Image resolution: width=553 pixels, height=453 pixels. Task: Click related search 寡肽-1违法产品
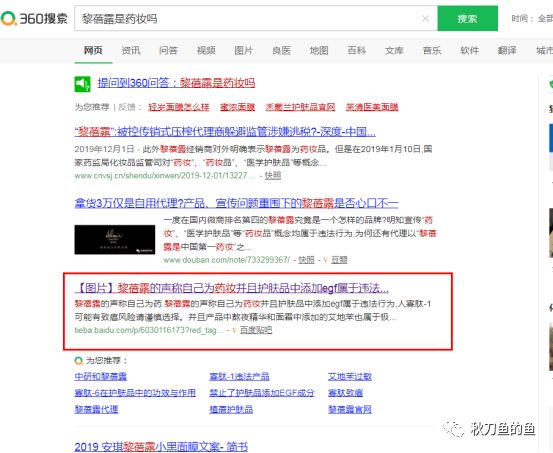click(239, 376)
